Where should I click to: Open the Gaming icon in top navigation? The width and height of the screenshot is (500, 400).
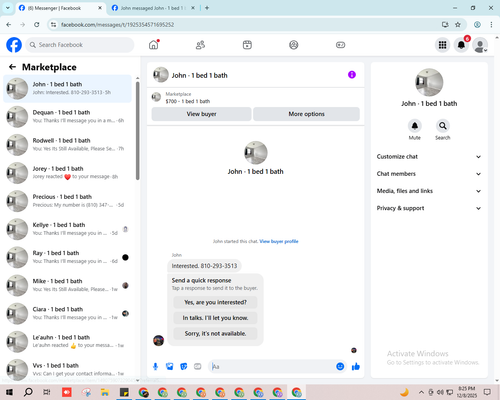tap(340, 45)
